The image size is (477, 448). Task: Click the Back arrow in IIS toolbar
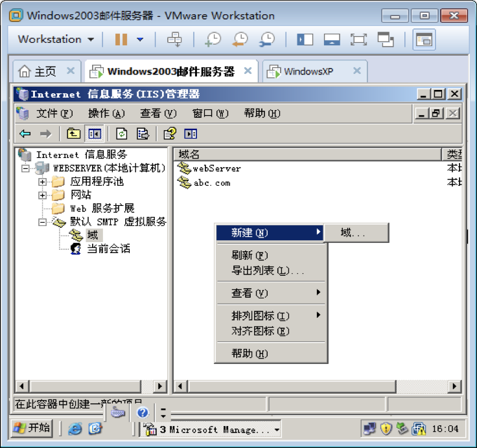pyautogui.click(x=25, y=134)
